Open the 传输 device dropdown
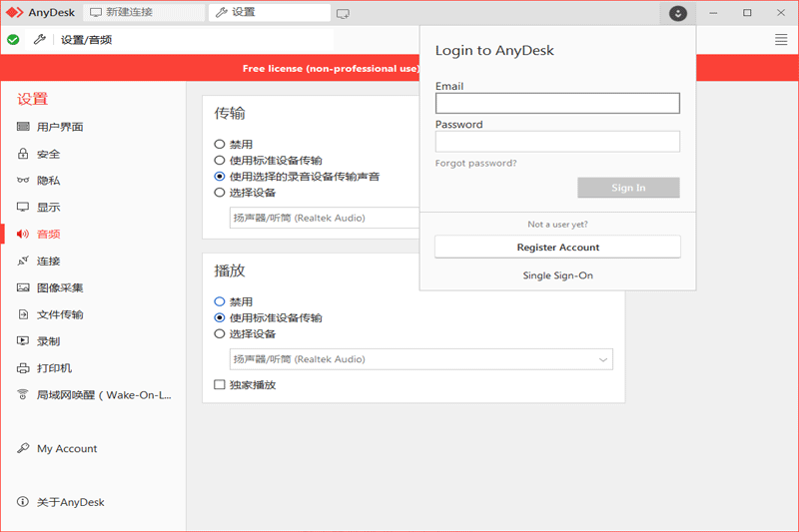This screenshot has height=532, width=799. point(325,218)
